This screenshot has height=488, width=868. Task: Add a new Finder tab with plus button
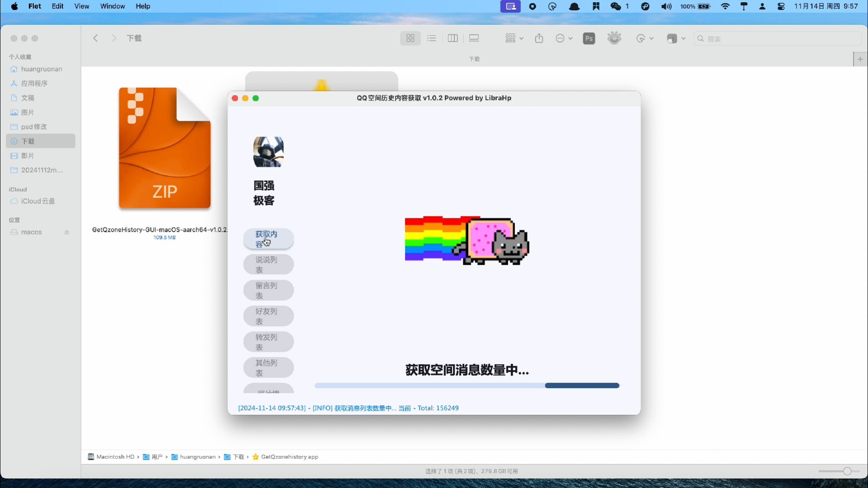pyautogui.click(x=860, y=59)
